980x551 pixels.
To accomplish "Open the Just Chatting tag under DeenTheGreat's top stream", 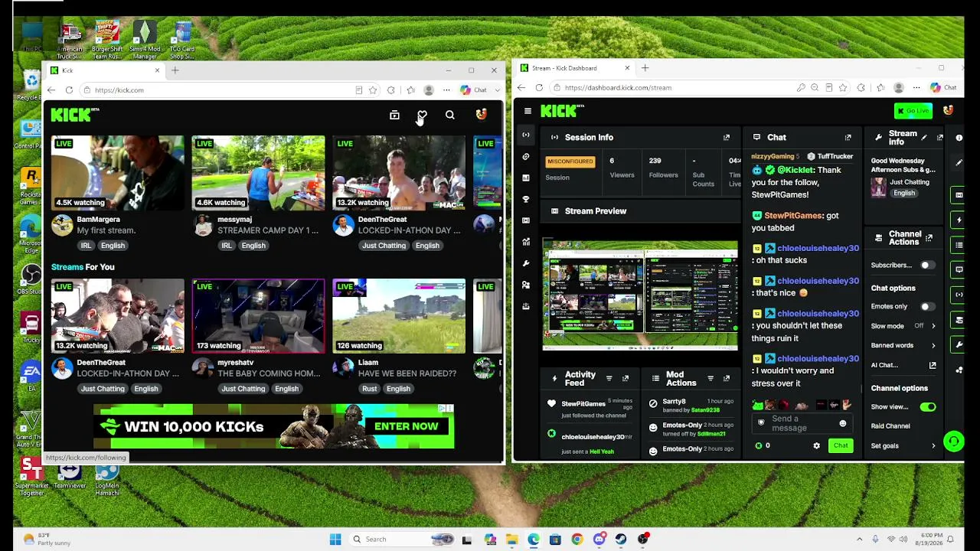I will pos(384,246).
